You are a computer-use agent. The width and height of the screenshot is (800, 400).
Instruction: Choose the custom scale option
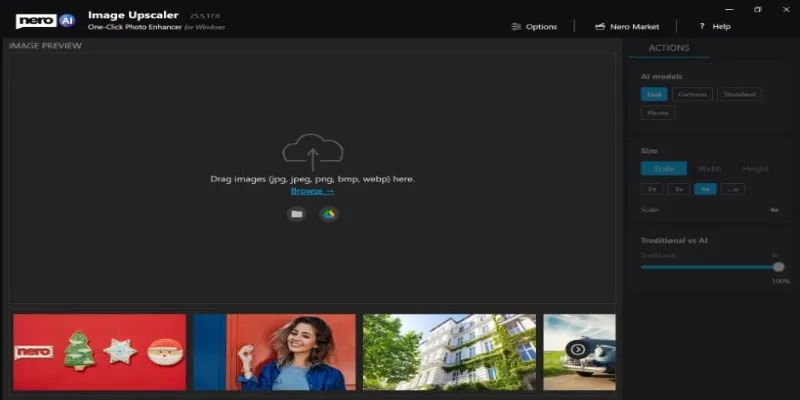click(733, 189)
